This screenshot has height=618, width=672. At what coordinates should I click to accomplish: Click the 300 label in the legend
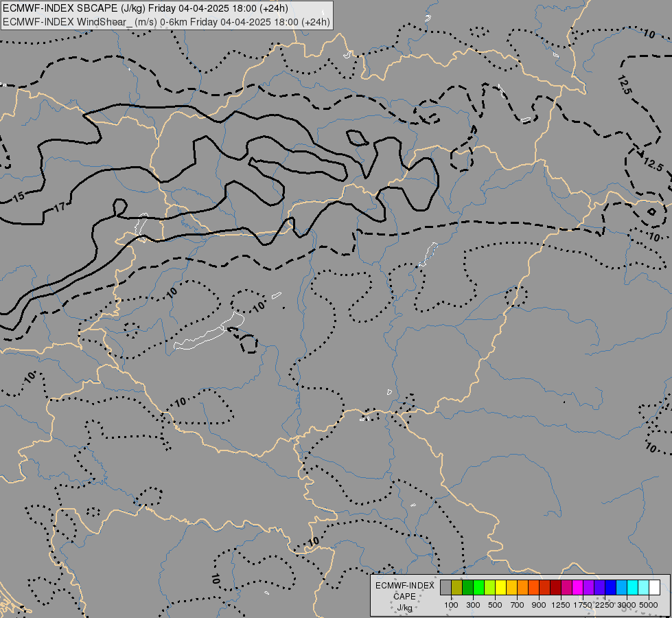[x=473, y=605]
